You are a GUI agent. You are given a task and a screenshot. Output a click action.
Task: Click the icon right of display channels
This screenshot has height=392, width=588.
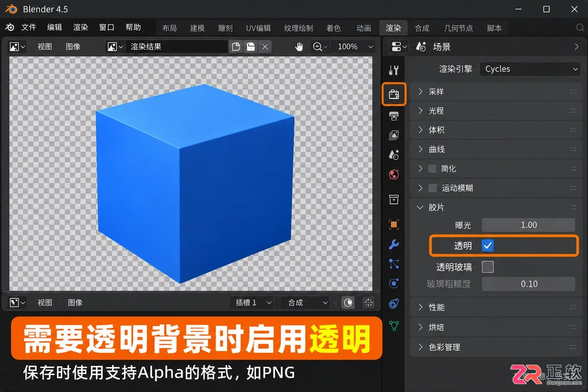click(368, 302)
